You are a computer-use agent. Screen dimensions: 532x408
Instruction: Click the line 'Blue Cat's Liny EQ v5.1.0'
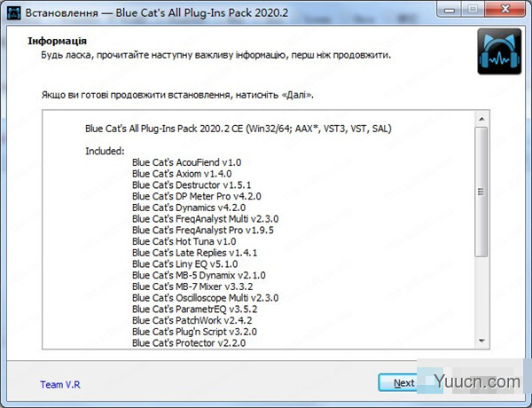(x=185, y=263)
